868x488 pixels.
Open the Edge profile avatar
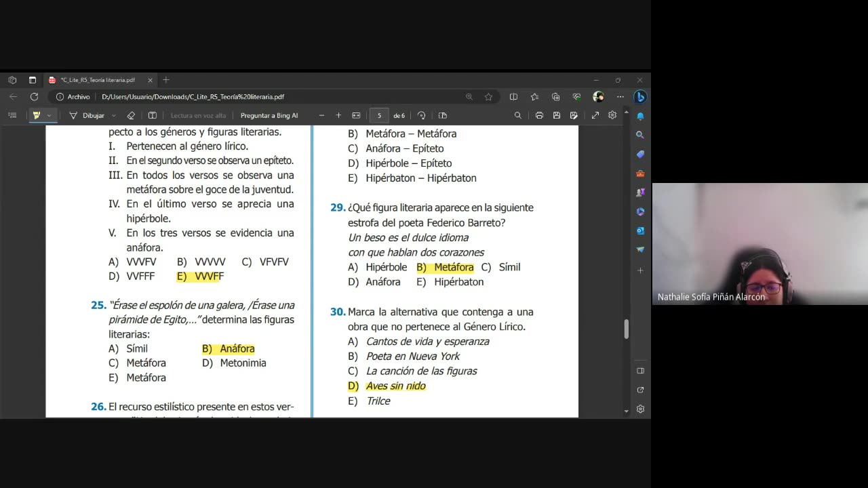coord(598,97)
